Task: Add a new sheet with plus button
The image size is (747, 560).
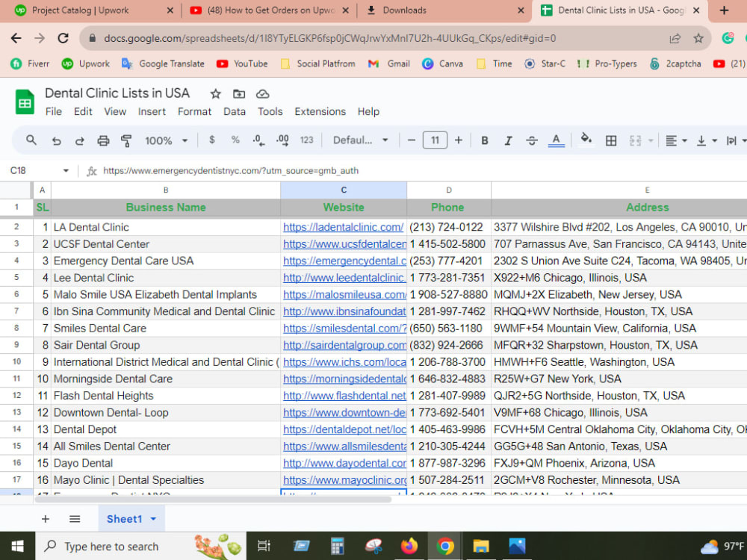Action: click(x=46, y=519)
